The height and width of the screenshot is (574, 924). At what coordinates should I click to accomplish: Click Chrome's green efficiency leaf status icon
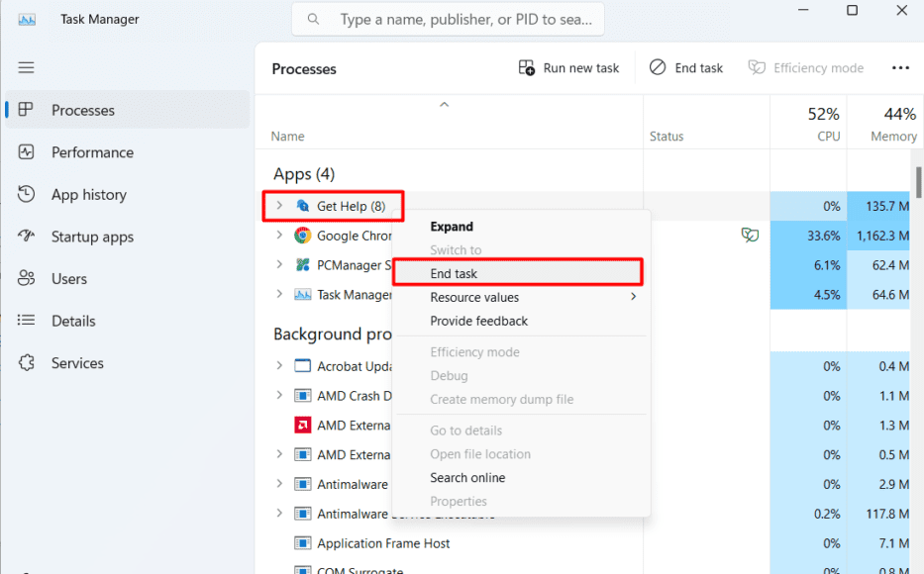pos(750,236)
